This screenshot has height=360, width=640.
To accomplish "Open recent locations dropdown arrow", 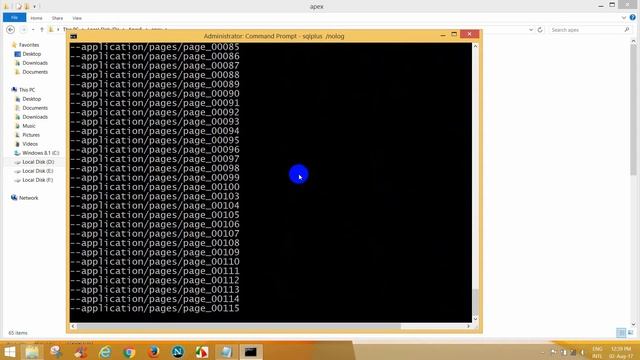I will pyautogui.click(x=33, y=29).
